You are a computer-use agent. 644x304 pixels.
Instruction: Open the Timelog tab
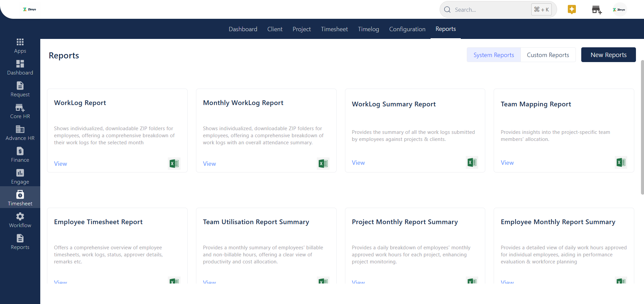(x=368, y=29)
